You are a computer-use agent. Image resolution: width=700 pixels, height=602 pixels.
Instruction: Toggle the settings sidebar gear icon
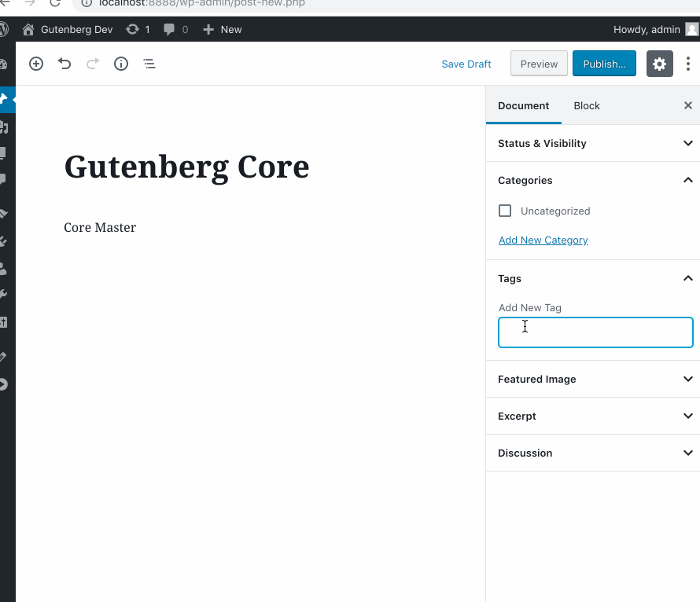659,64
